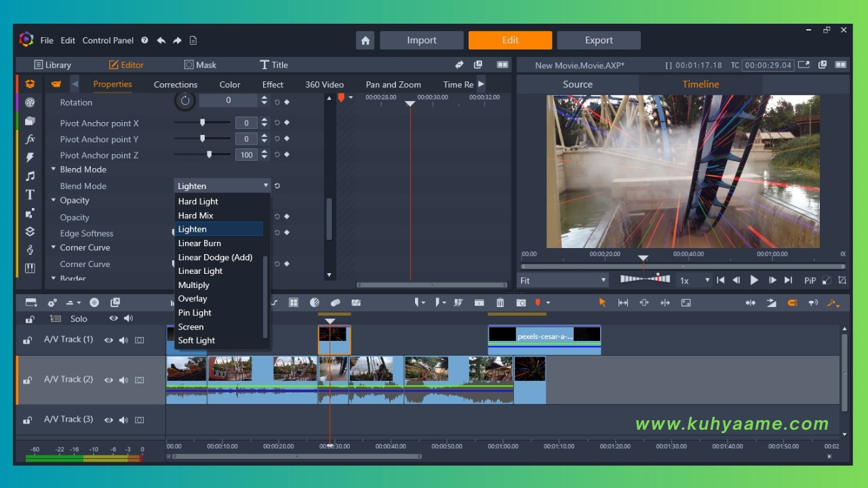Open Effects film reel in left sidebar

[x=30, y=102]
